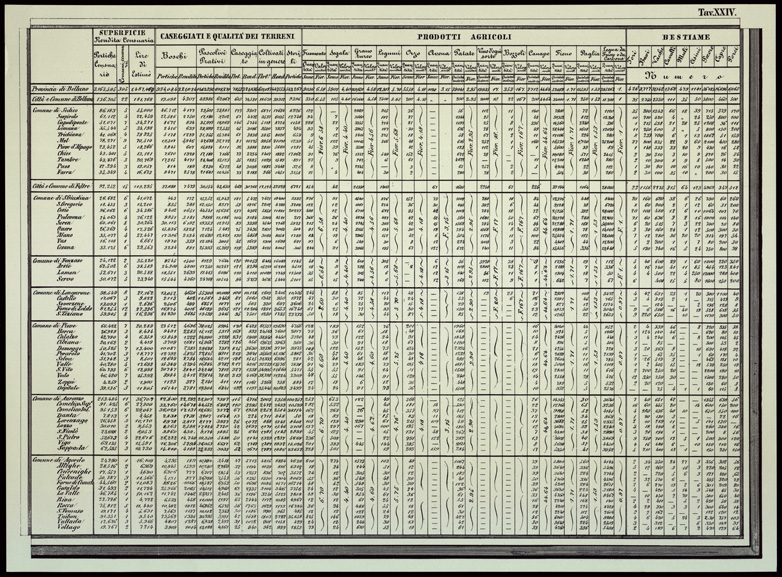Screen dimensions: 782x577
Task: Select the Città e Comune di Feltre row
Action: click(61, 185)
